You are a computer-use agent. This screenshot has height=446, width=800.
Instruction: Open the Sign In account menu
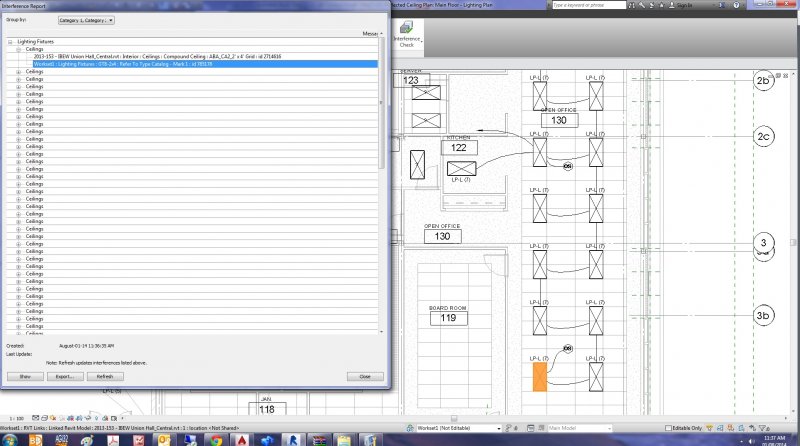pos(681,5)
